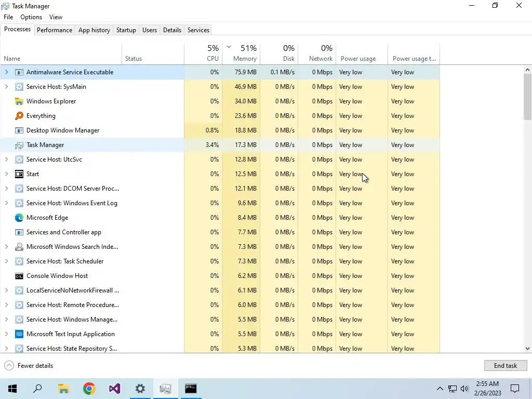Sort processes by the Network column
Image resolution: width=532 pixels, height=399 pixels.
(x=317, y=54)
